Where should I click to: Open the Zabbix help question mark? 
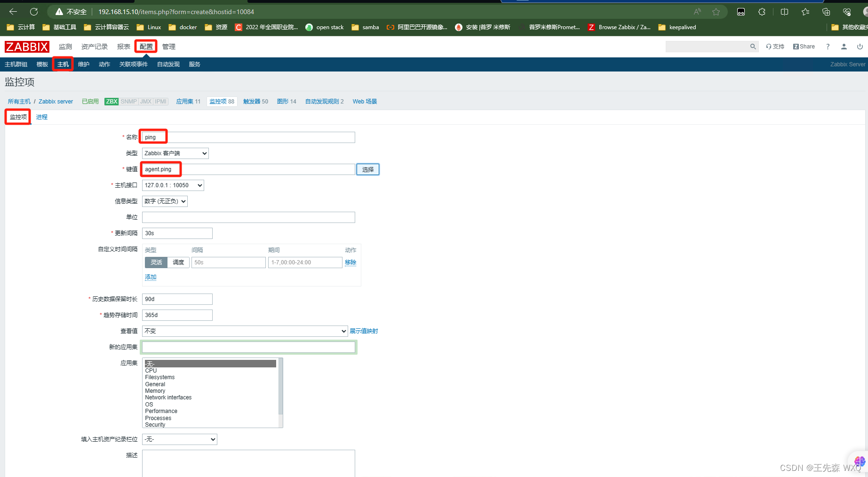(828, 47)
